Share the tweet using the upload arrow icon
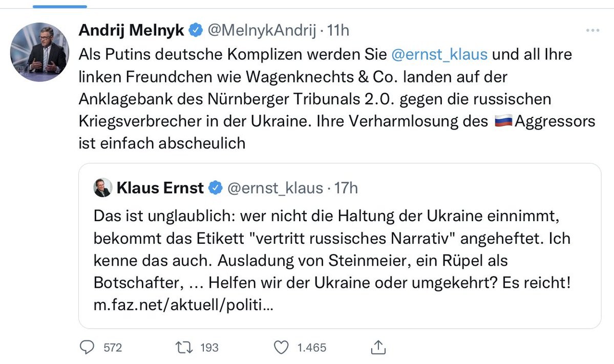614x364 pixels. tap(377, 348)
